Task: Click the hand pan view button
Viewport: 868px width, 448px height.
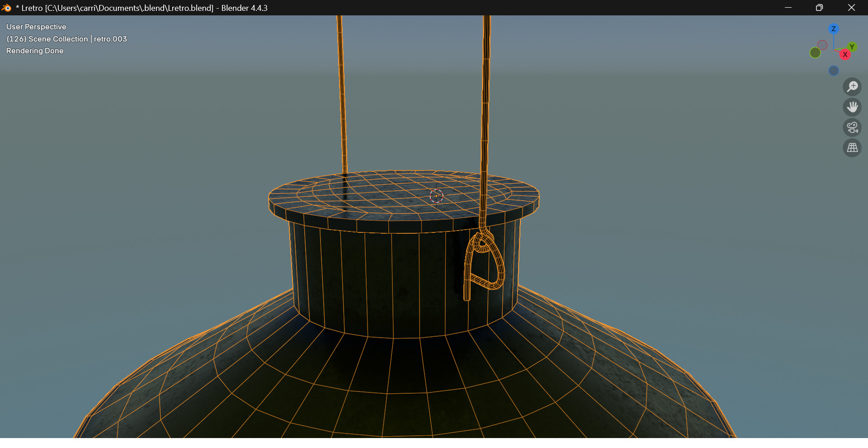Action: pyautogui.click(x=852, y=107)
